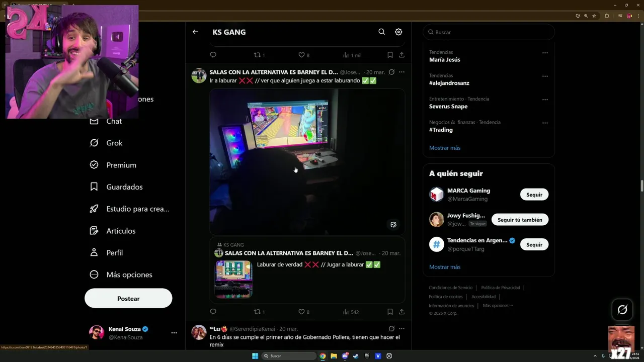Open KS GANG settings gear

(398, 32)
